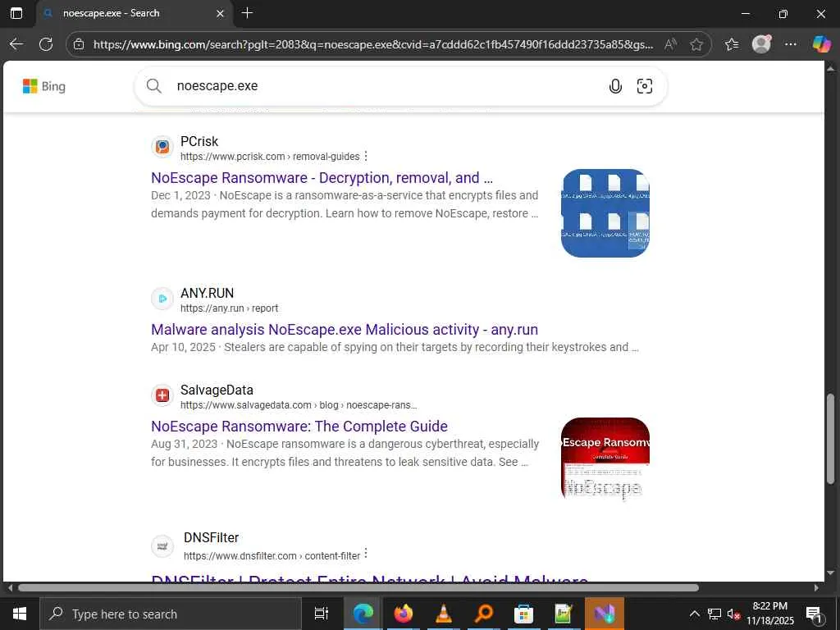
Task: Click the salvagedata.com blog URL text
Action: tap(299, 405)
